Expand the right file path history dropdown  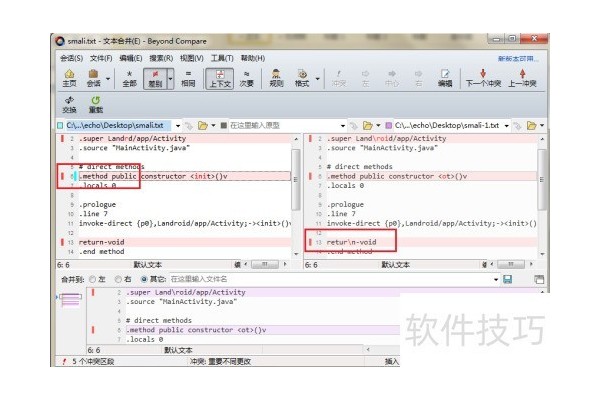click(507, 126)
